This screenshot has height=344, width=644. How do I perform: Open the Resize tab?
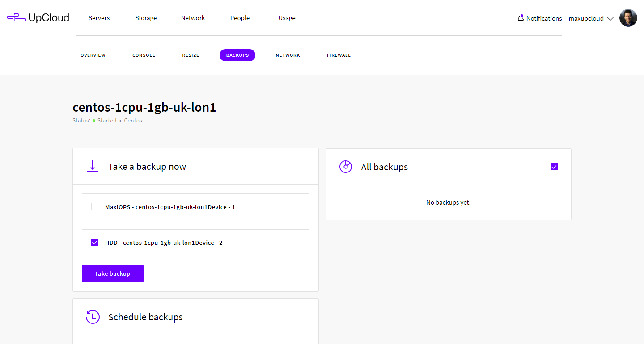click(191, 55)
